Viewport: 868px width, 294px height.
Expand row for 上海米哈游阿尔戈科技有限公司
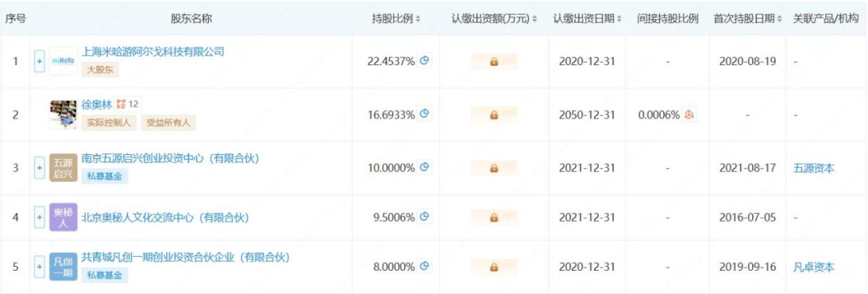click(39, 62)
